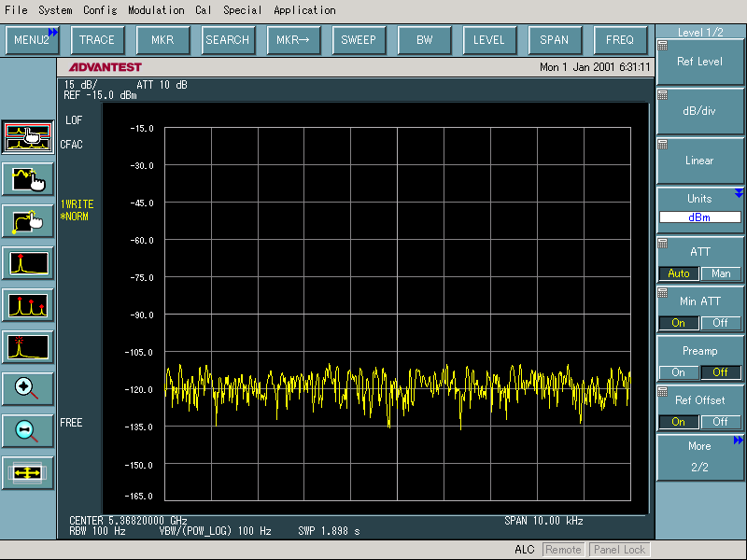Screen dimensions: 747x560
Task: Click the trace drag hand icon
Action: tap(27, 178)
